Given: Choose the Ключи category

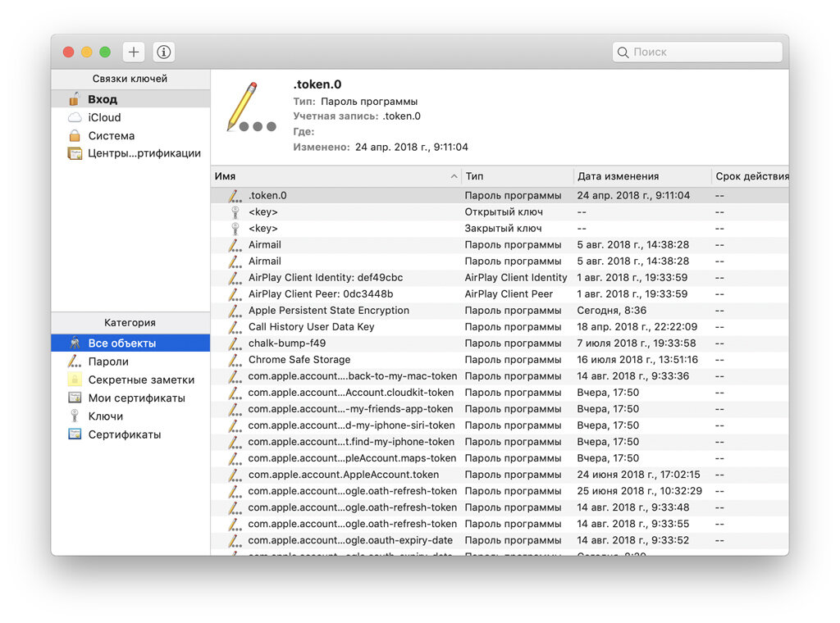Looking at the screenshot, I should 130,416.
